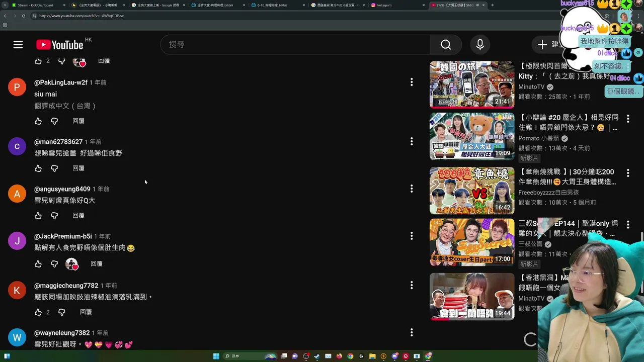644x362 pixels.
Task: Open the 19:09 roommate debate video thumbnail
Action: pyautogui.click(x=472, y=136)
